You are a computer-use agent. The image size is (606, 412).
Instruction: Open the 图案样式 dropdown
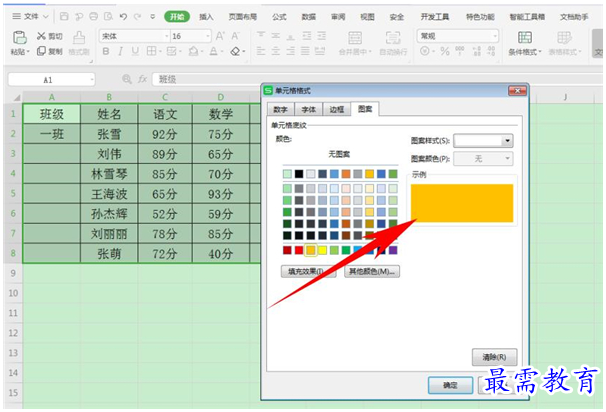click(x=508, y=141)
